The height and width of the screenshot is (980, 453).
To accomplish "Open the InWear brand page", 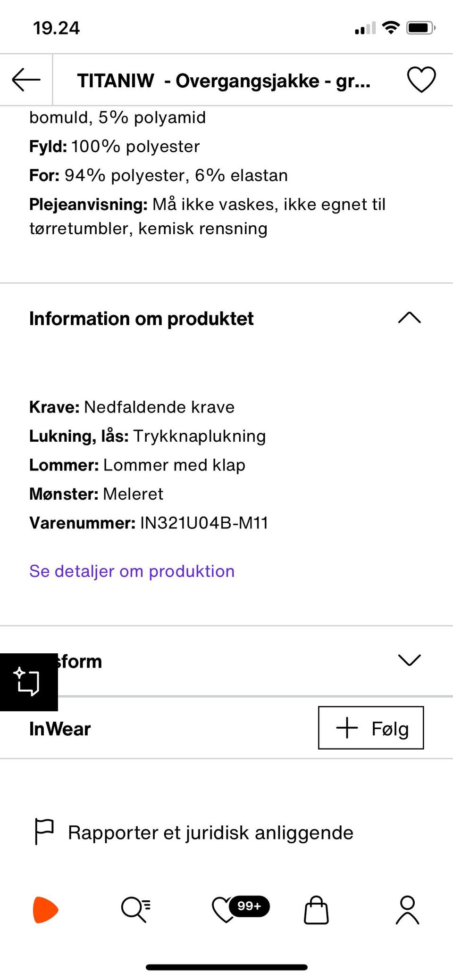I will pos(60,729).
